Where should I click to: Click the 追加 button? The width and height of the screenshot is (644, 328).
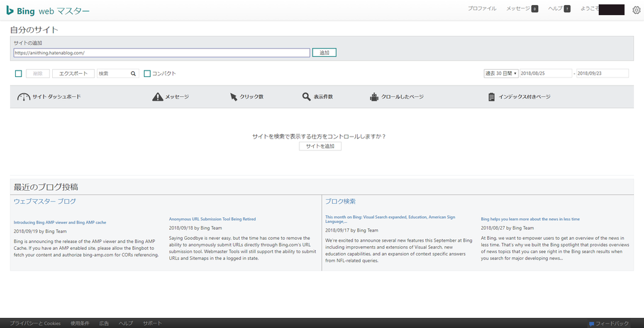click(324, 53)
